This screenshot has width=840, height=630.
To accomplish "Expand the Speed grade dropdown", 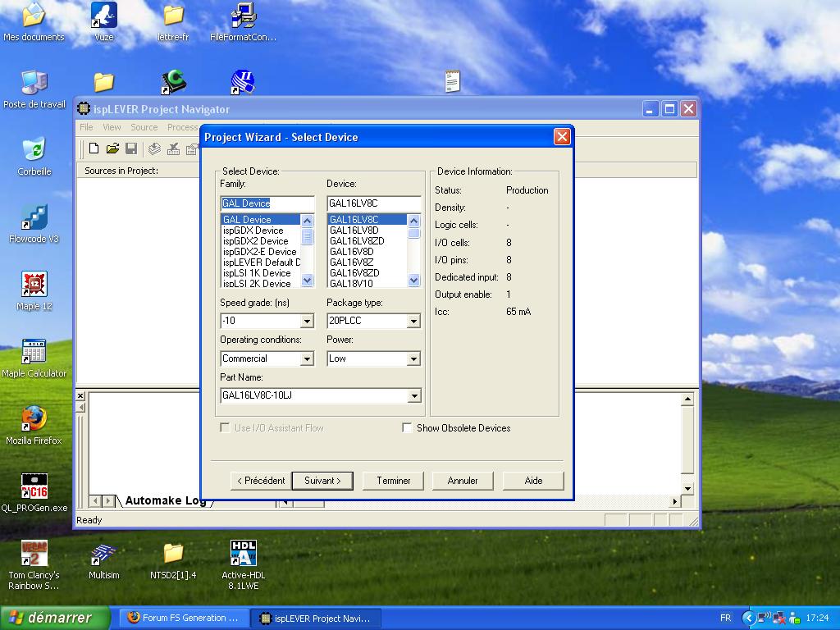I will click(x=307, y=322).
